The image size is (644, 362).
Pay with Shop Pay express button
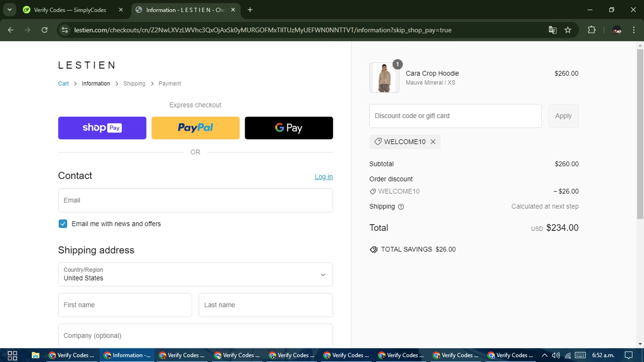102,128
